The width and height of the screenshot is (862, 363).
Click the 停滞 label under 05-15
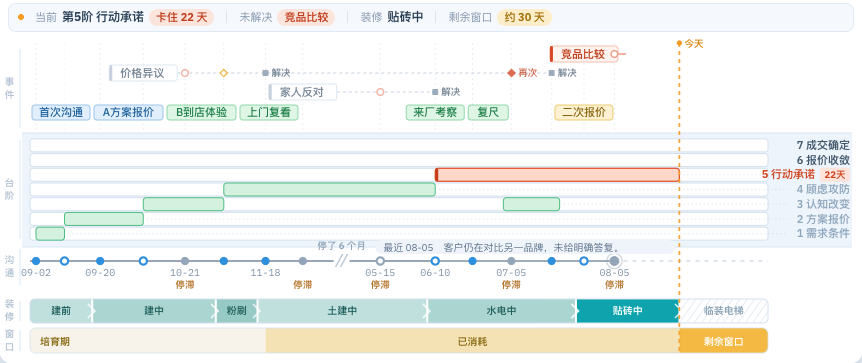(x=380, y=285)
